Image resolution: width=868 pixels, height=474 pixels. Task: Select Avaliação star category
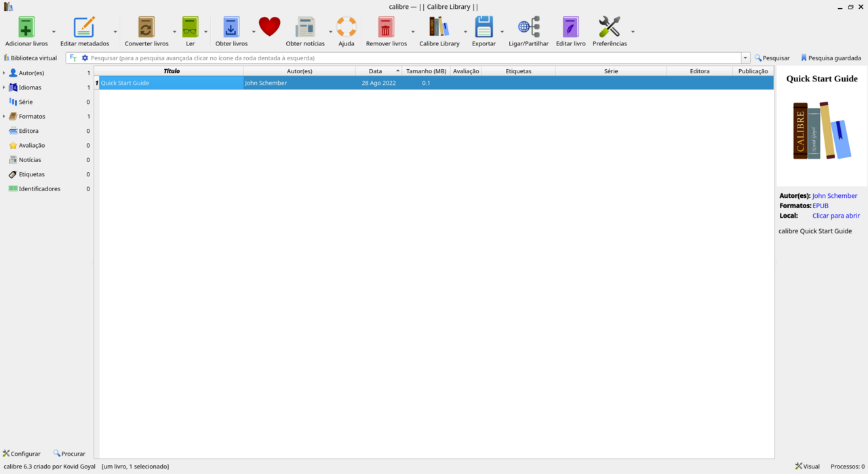32,145
